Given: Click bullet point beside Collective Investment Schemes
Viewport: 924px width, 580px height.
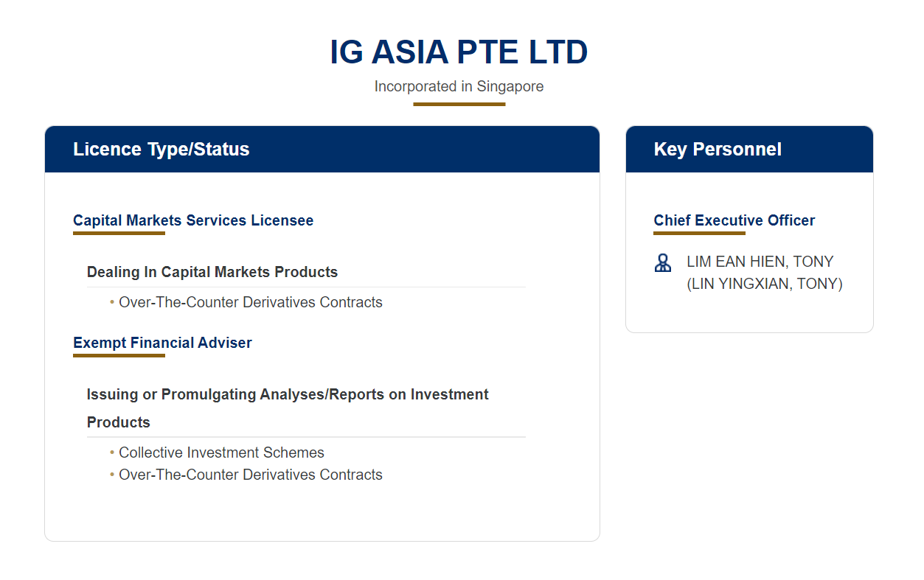Looking at the screenshot, I should tap(112, 453).
